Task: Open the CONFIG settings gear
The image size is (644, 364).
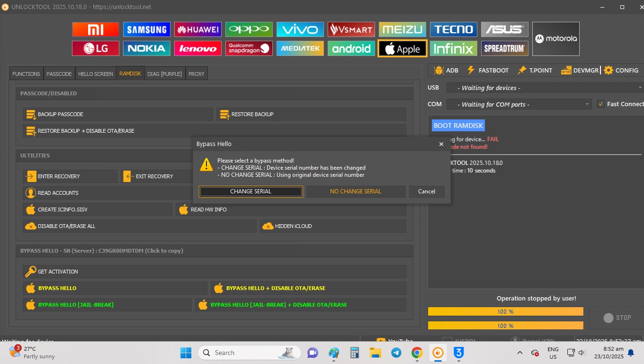Action: tap(621, 70)
